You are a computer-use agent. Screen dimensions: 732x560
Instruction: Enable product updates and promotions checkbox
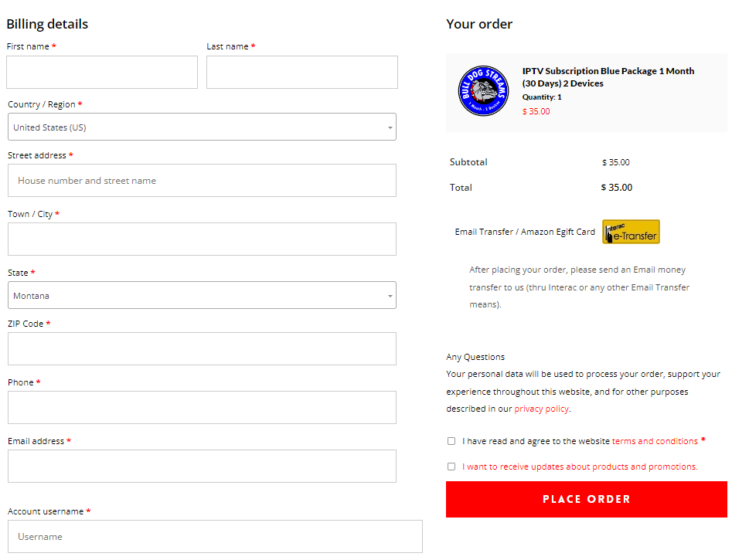[451, 467]
